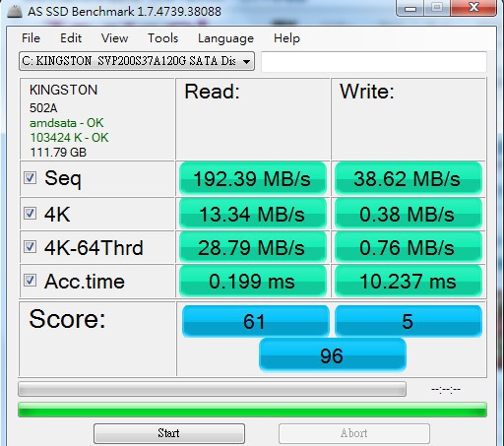Open the File menu
This screenshot has width=504, height=446.
(x=31, y=38)
